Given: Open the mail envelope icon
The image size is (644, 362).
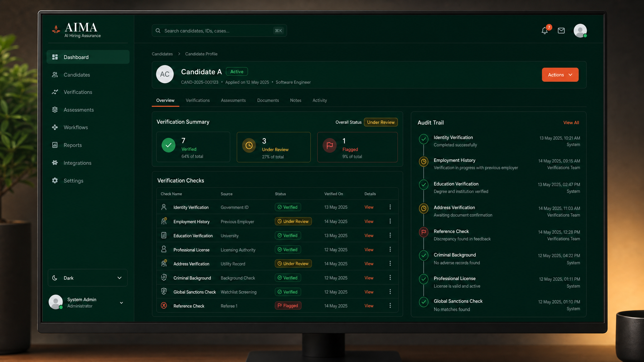Looking at the screenshot, I should point(561,31).
